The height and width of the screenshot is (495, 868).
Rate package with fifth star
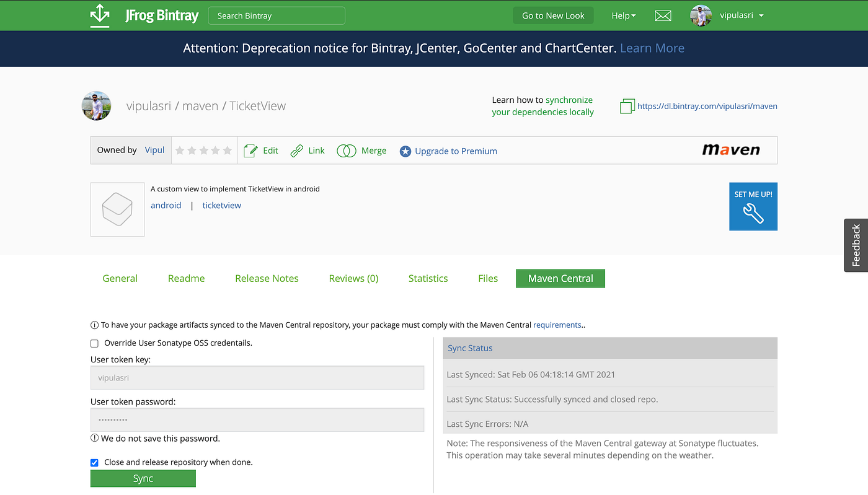pos(228,151)
